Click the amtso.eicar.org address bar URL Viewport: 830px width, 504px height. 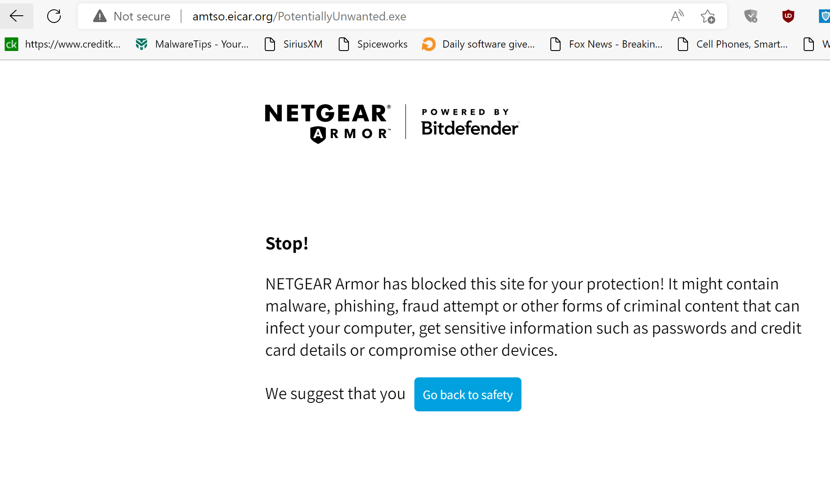point(299,16)
